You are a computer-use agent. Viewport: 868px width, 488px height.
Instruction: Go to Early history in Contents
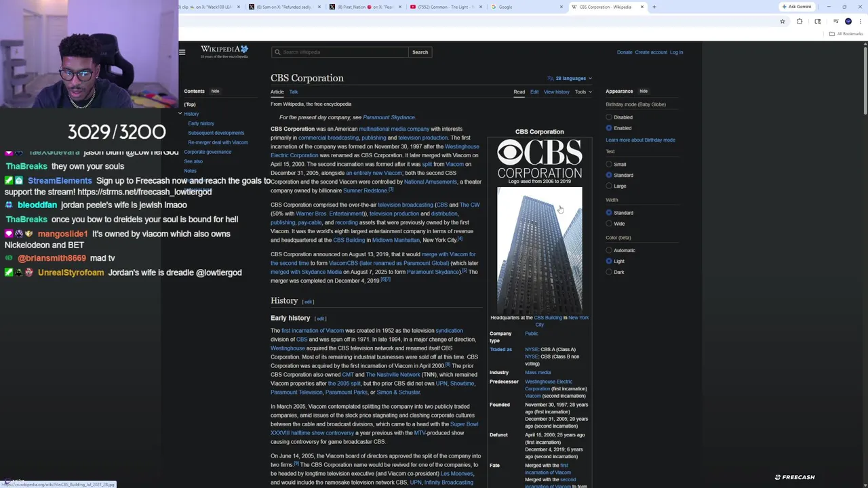point(201,123)
